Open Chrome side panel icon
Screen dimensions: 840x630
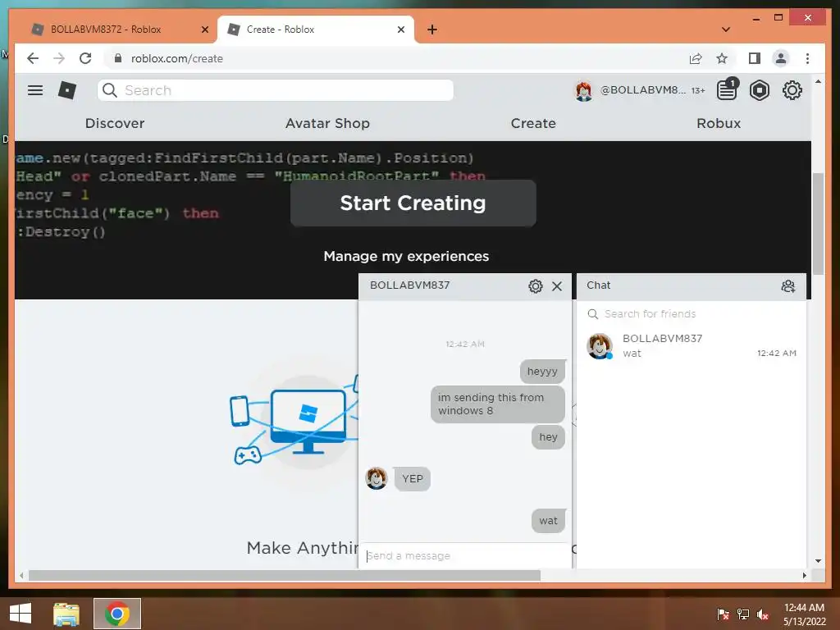tap(755, 58)
